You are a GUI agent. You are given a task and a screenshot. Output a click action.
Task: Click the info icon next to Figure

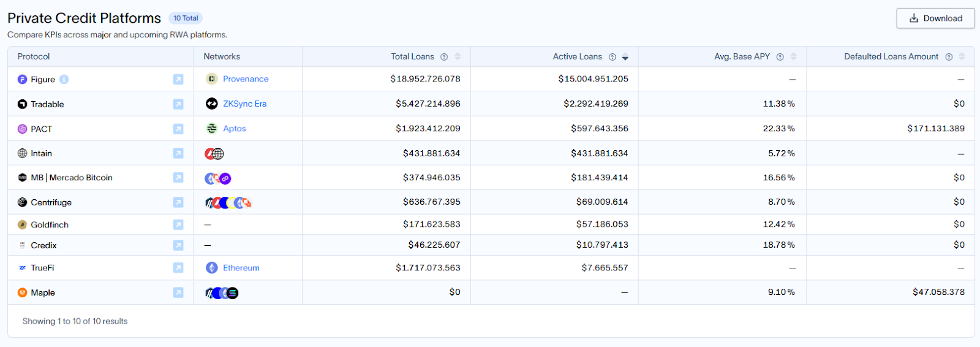click(x=64, y=79)
